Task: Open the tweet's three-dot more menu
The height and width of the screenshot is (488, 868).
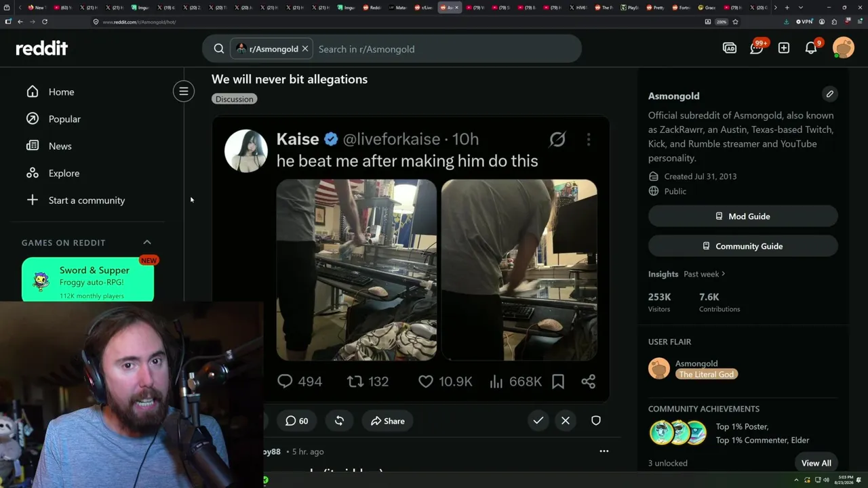Action: (x=589, y=139)
